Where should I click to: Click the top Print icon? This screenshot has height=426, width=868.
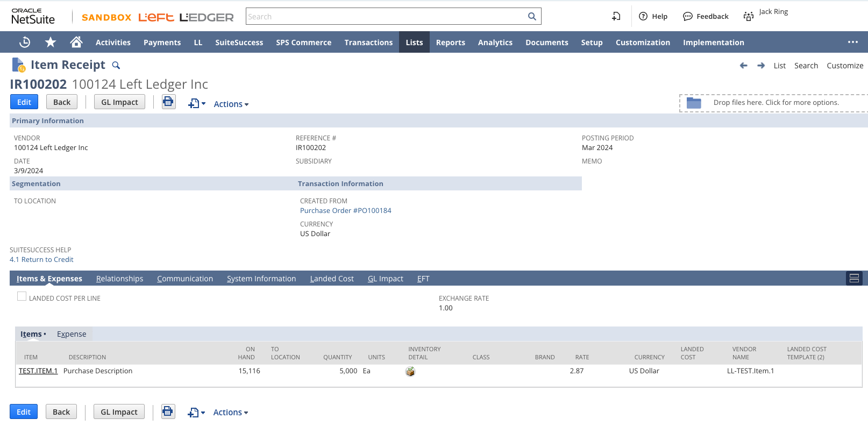(168, 102)
